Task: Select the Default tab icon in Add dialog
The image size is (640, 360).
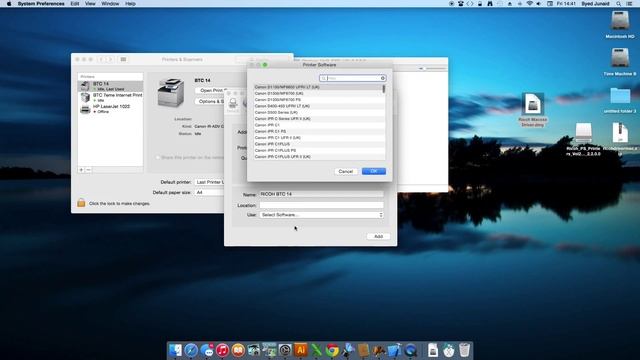Action: coord(233,104)
